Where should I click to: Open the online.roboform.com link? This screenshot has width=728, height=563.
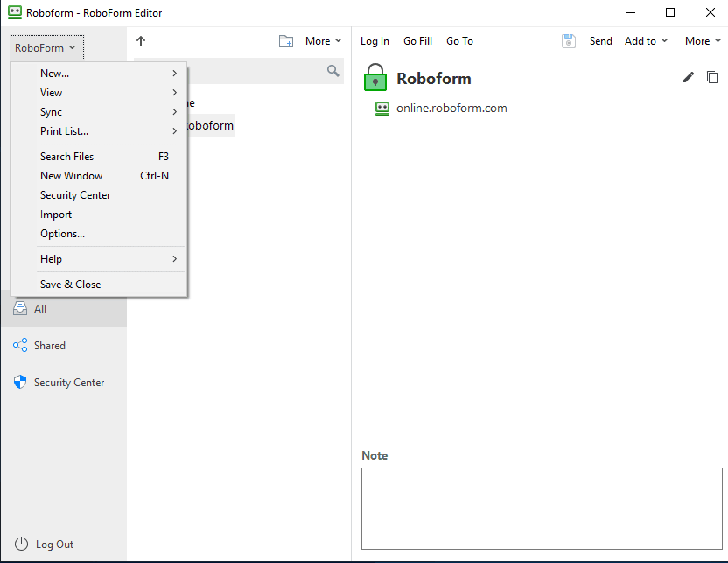451,109
